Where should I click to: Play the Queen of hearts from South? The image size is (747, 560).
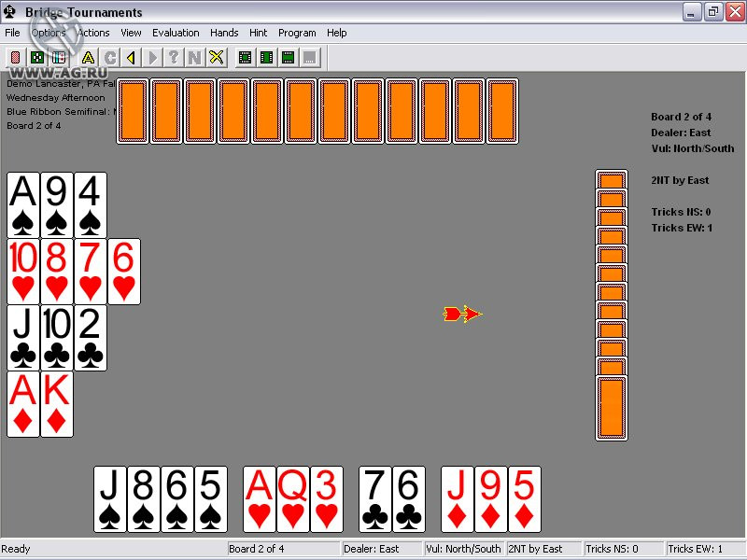pyautogui.click(x=293, y=499)
